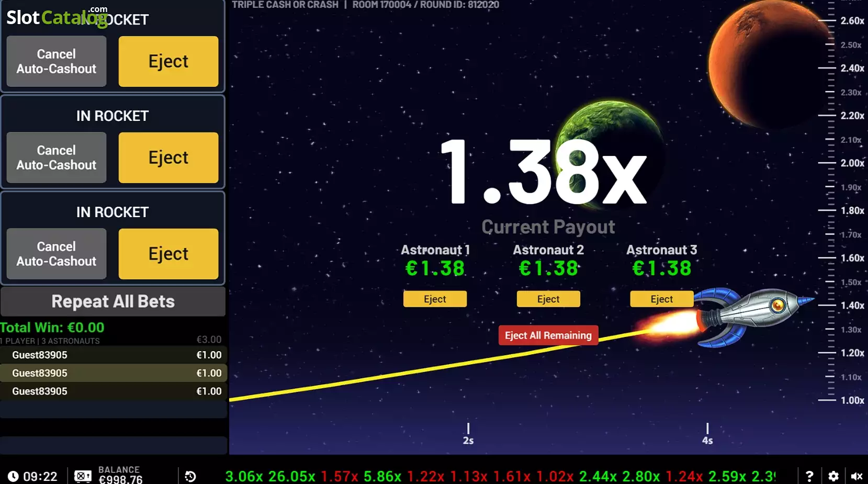
Task: Open the help question mark icon
Action: 809,476
